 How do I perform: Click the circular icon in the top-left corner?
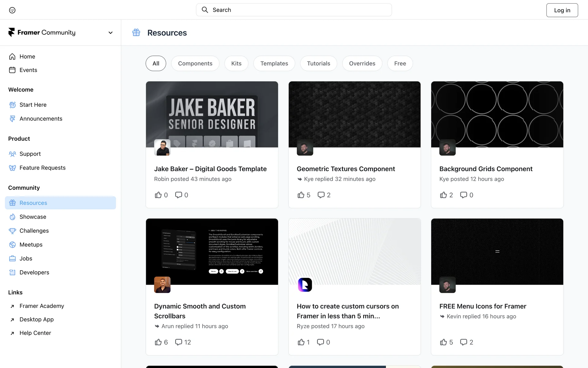coord(12,10)
